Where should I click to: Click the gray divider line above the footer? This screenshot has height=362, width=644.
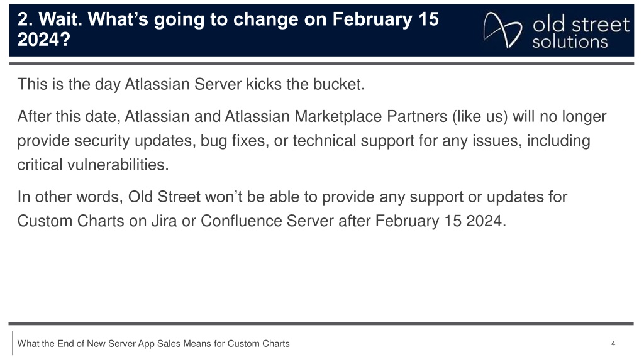tap(321, 324)
